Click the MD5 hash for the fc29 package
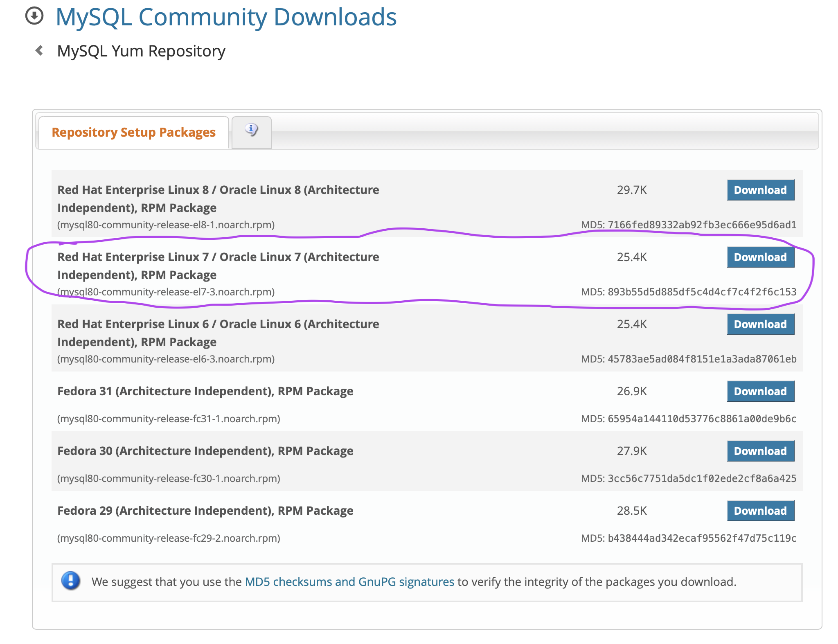The image size is (838, 644). [x=701, y=538]
